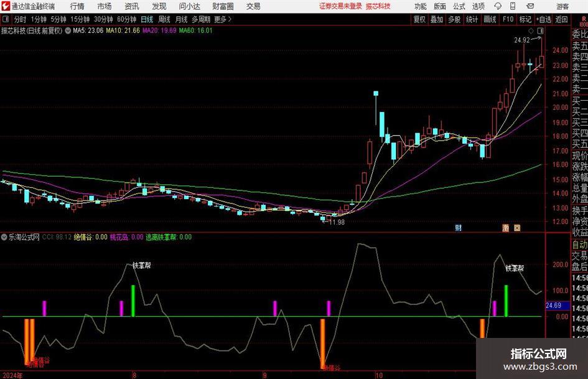Click the 叠加 overlay toolbar button

tap(437, 19)
